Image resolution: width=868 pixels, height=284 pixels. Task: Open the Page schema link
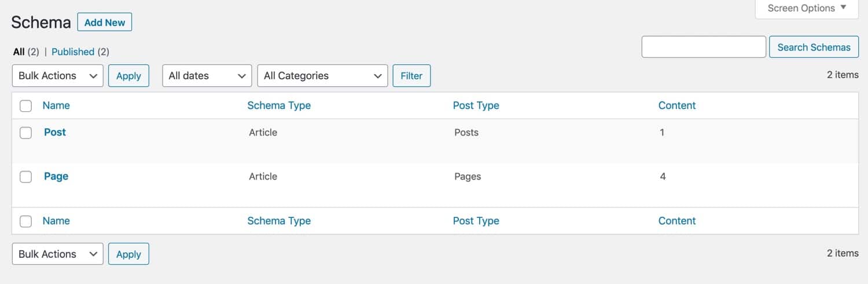56,176
